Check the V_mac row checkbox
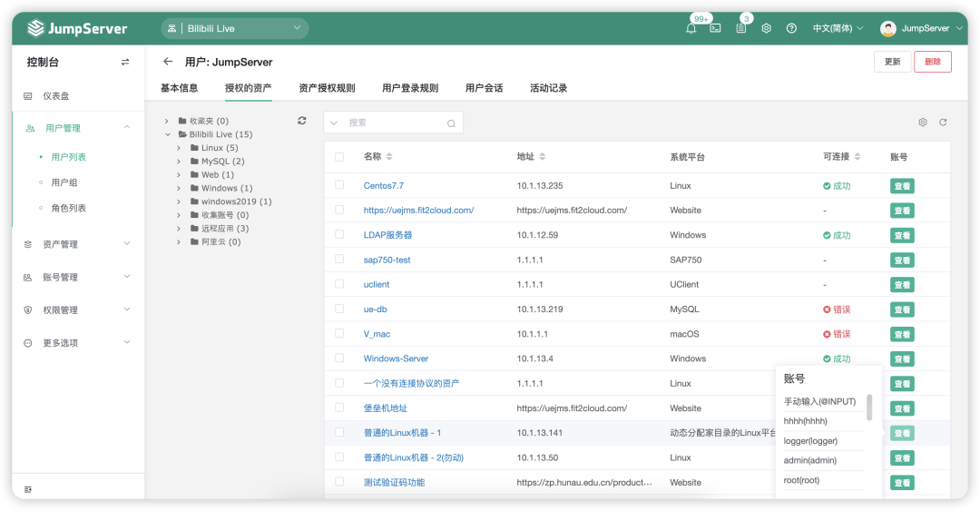This screenshot has height=511, width=980. 339,333
